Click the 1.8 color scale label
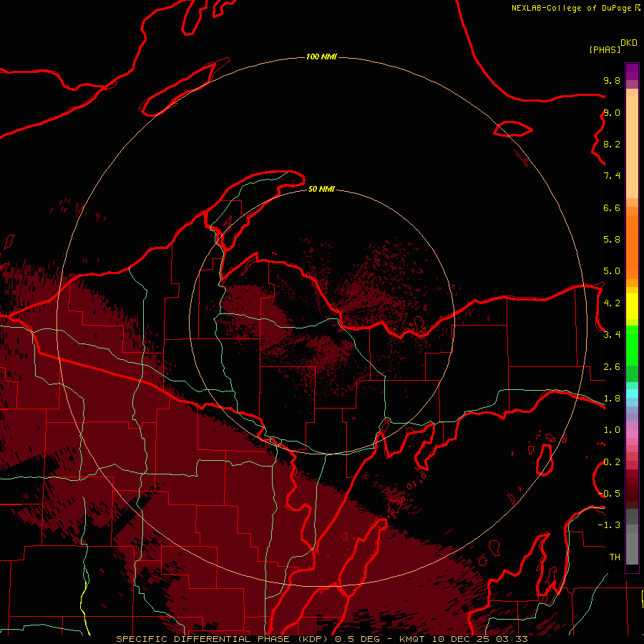 click(x=612, y=399)
